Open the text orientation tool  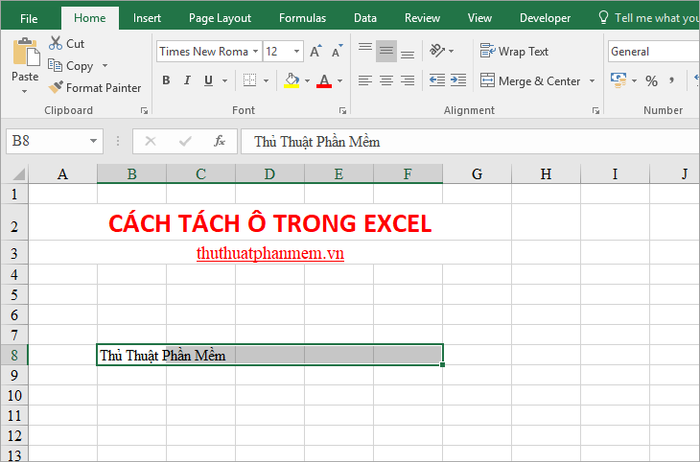click(437, 51)
